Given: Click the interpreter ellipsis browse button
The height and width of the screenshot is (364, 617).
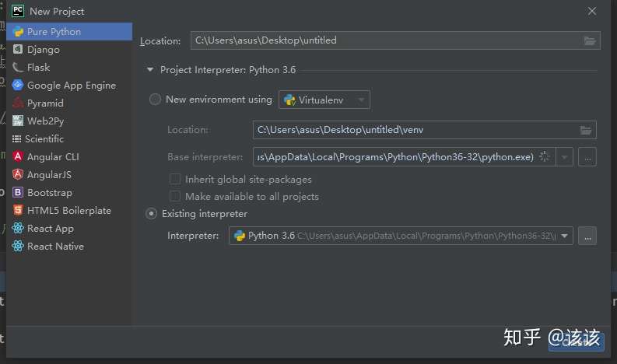Looking at the screenshot, I should click(587, 236).
